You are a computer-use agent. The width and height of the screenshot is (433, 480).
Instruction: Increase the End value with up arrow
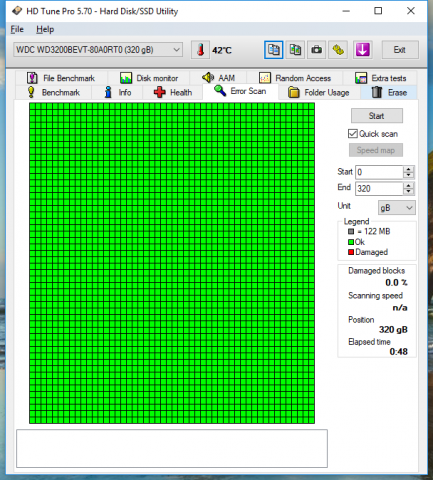408,185
